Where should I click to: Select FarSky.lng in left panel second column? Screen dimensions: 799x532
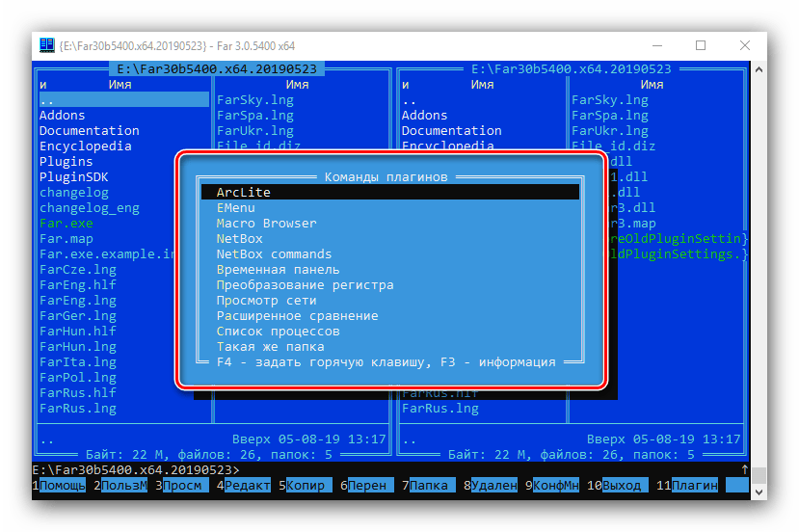255,100
